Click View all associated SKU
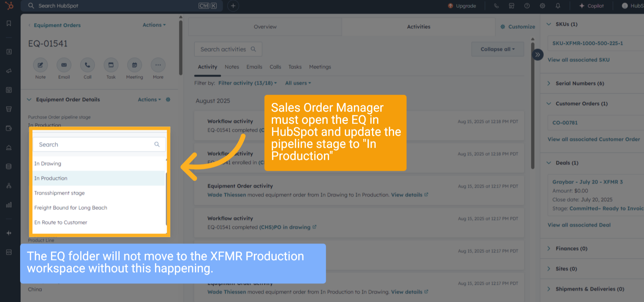Viewport: 644px width, 302px height. pos(579,60)
